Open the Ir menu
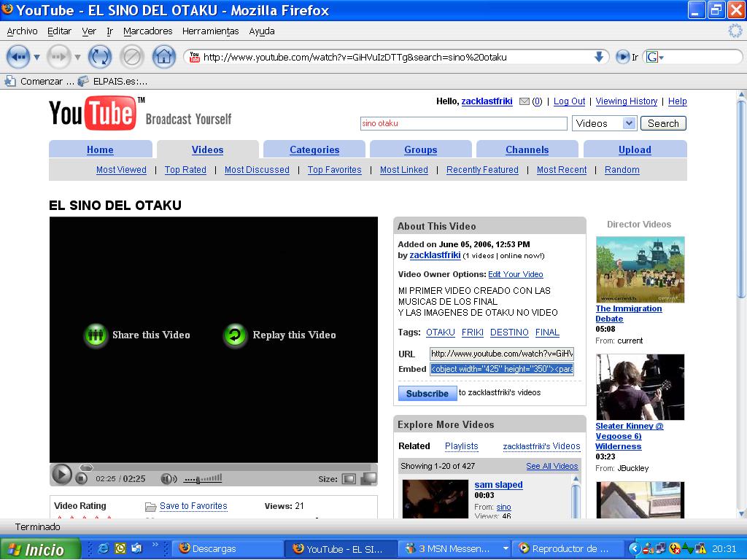747x560 pixels. click(109, 31)
